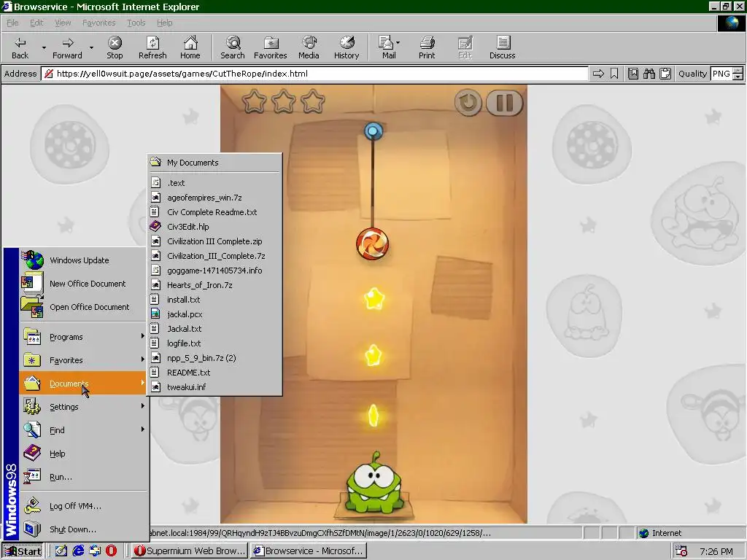The width and height of the screenshot is (747, 560).
Task: Open Help from Start menu
Action: click(82, 454)
